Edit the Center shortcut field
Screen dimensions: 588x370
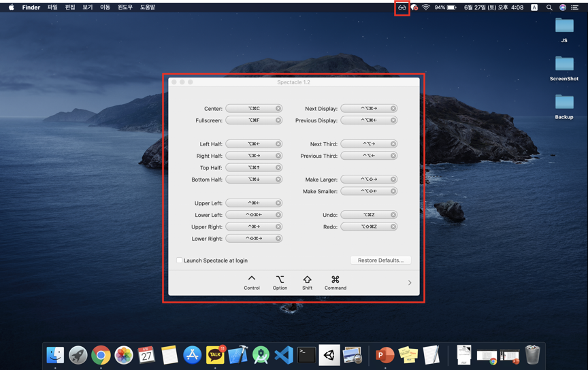click(x=254, y=108)
